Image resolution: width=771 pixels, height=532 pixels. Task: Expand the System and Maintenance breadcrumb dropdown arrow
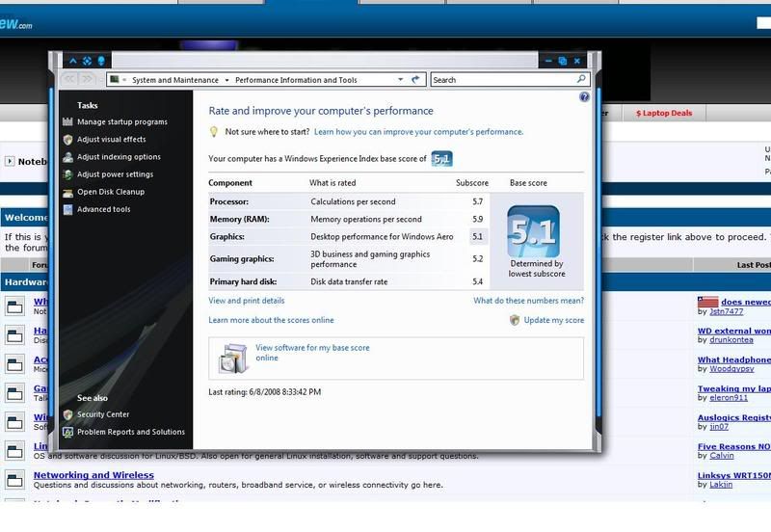(226, 80)
